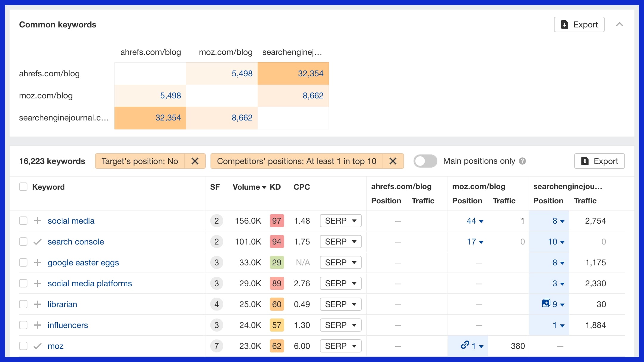Check the influencers row checkbox
644x362 pixels.
[23, 325]
